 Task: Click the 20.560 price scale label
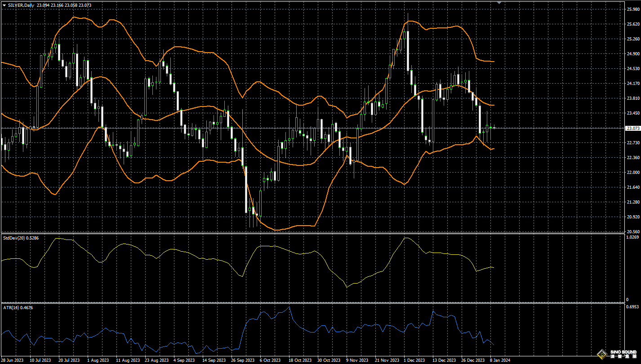(x=632, y=231)
